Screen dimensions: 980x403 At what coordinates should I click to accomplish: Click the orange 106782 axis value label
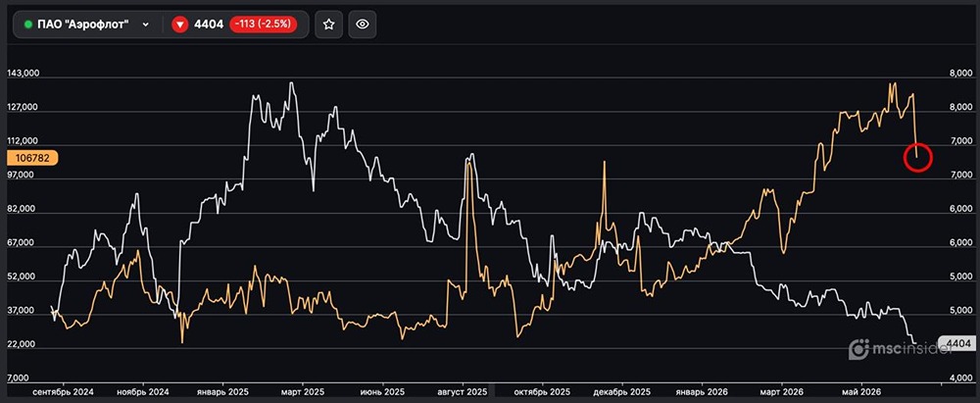click(32, 158)
